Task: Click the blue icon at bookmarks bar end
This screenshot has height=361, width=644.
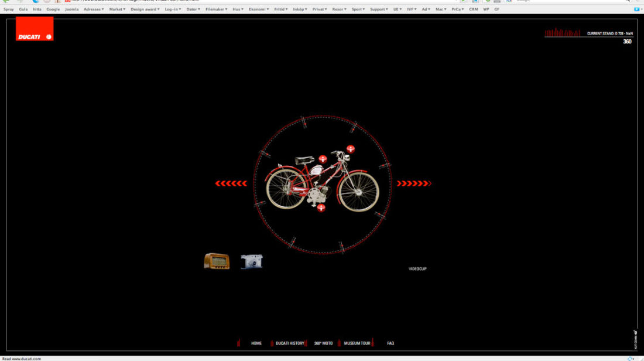Action: [636, 9]
